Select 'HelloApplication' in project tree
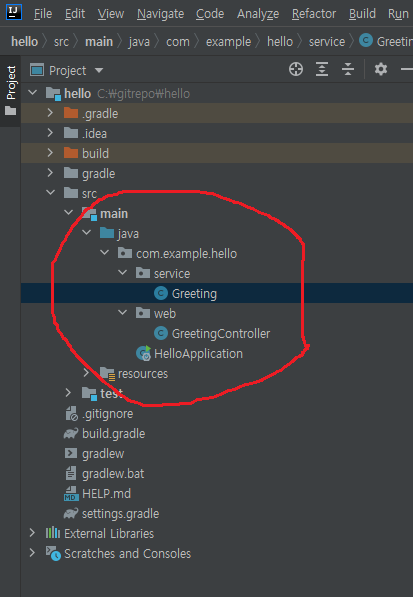This screenshot has height=597, width=413. [198, 354]
